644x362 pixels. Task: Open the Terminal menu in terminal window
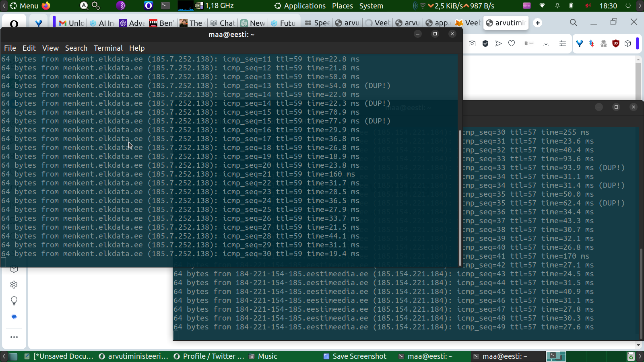pyautogui.click(x=108, y=48)
